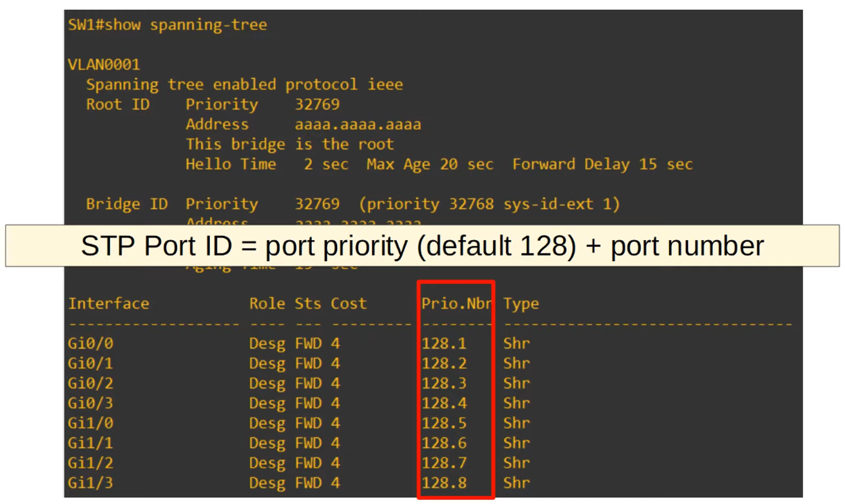
Task: Click the Type column header
Action: tap(521, 303)
